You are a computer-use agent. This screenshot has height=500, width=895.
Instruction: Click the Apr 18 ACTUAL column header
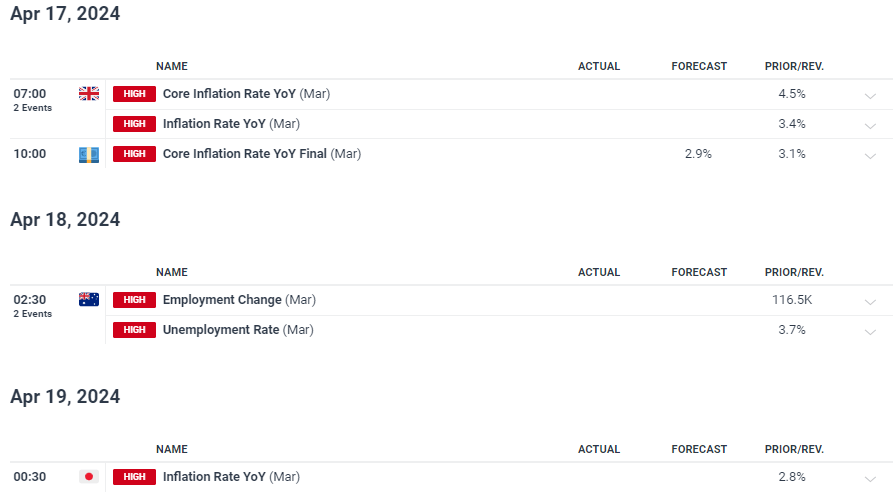coord(599,272)
